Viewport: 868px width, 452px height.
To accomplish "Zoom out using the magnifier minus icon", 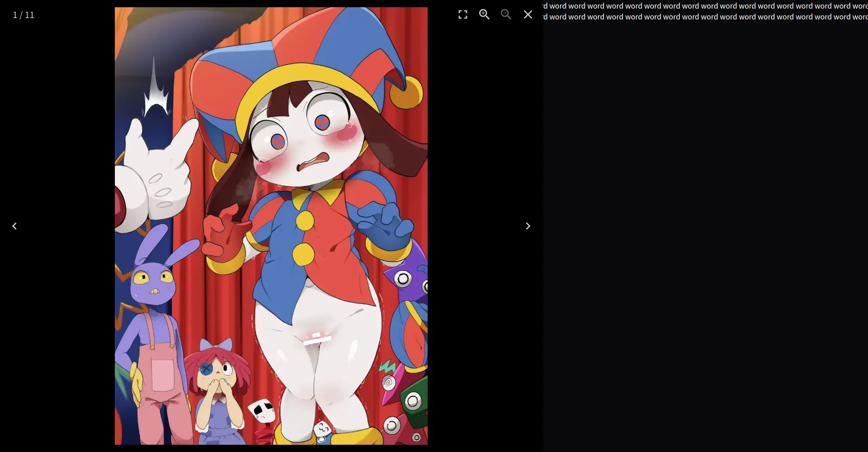I will (x=506, y=15).
